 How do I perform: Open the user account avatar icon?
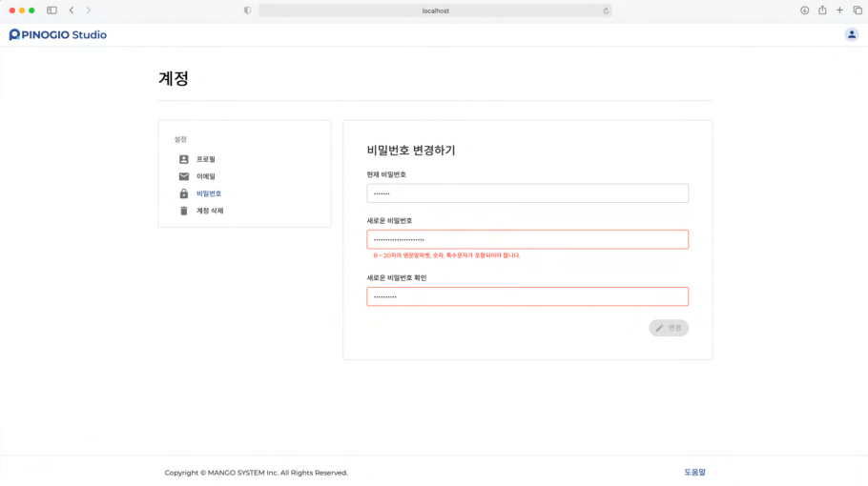851,34
